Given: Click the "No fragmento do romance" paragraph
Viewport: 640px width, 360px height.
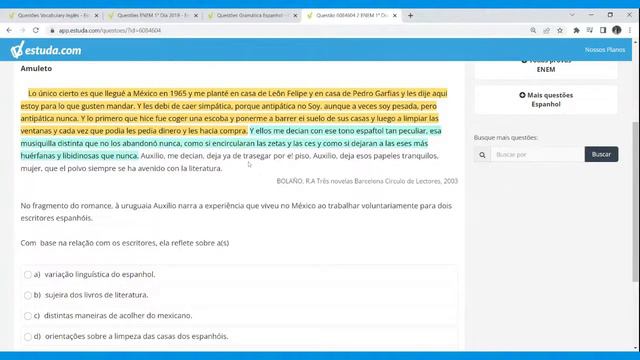Looking at the screenshot, I should coord(236,212).
